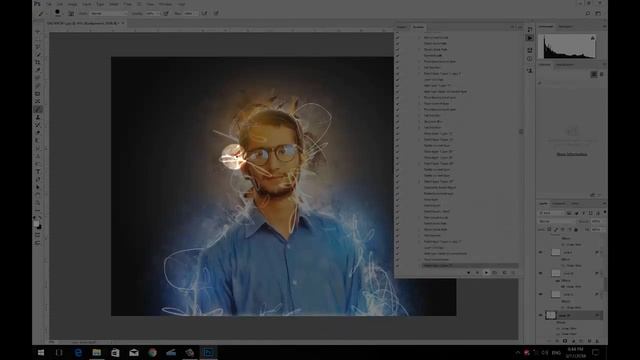Toggle checkbox of topmost Actions step
640x360 pixels.
pyautogui.click(x=398, y=37)
